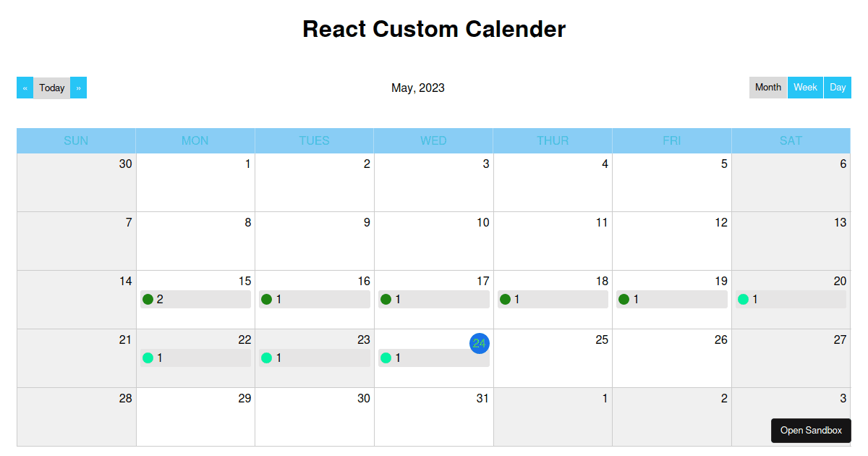Screen dimensions: 868x456
Task: Select the green event dot on May 24
Action: pyautogui.click(x=387, y=358)
